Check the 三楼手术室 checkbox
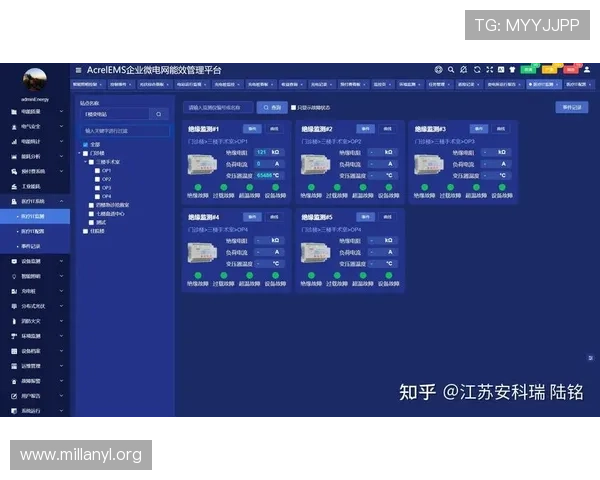600x480 pixels. 91,162
